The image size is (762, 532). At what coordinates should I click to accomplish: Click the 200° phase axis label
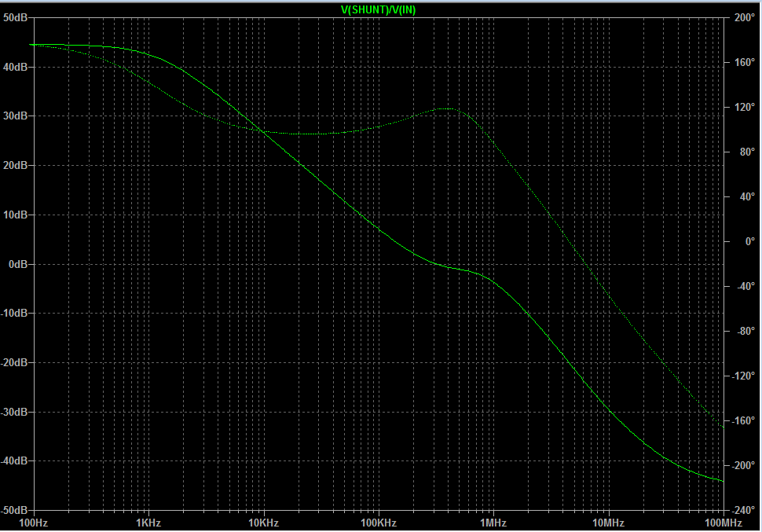click(745, 17)
